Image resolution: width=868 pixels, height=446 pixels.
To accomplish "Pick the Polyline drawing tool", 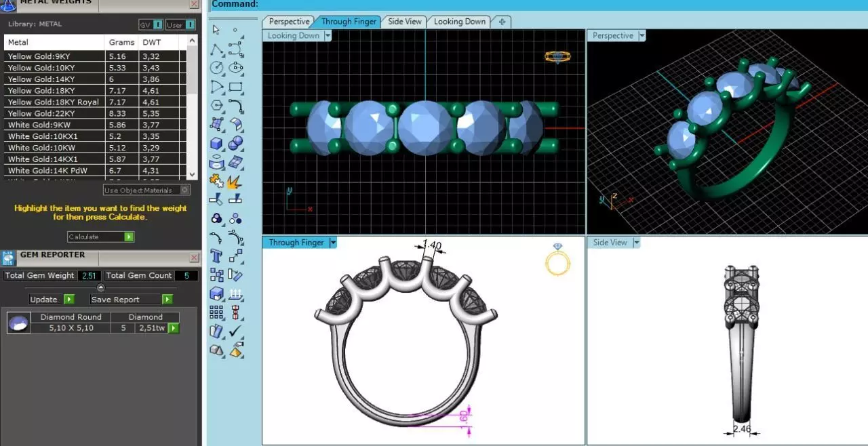I will (216, 49).
